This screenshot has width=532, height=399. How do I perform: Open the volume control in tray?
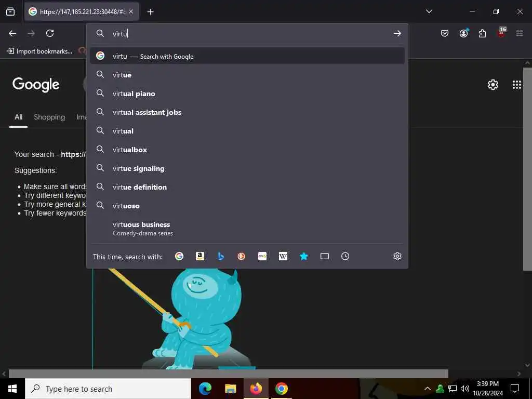(x=464, y=389)
